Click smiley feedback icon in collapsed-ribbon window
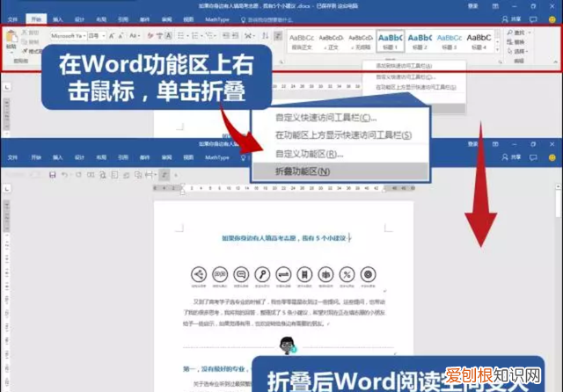 552,157
